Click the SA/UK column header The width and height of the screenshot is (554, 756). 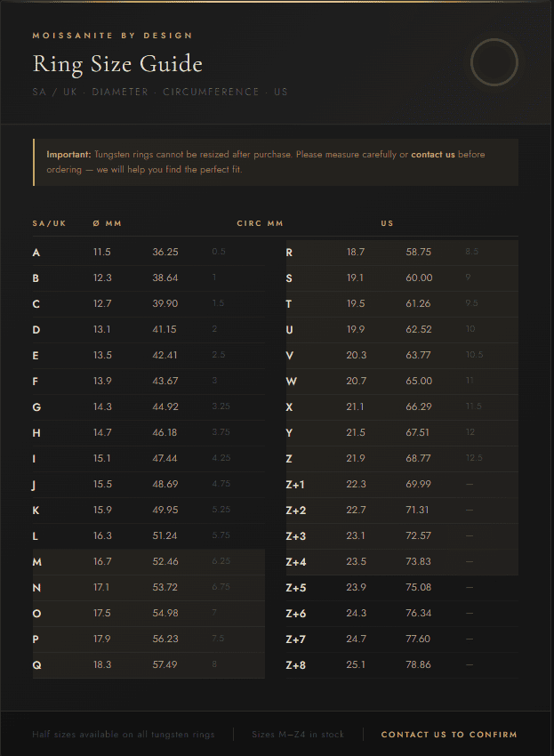[x=49, y=223]
